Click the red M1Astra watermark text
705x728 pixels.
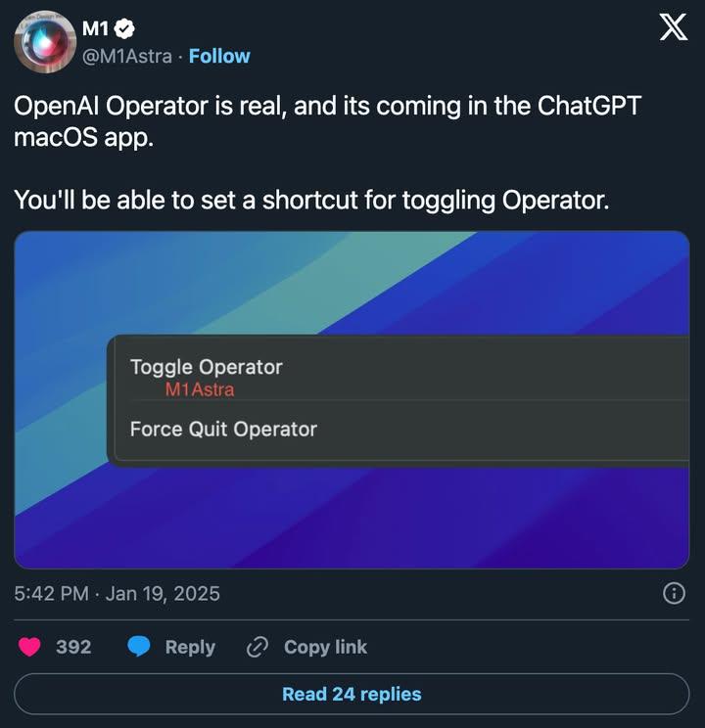pos(200,389)
